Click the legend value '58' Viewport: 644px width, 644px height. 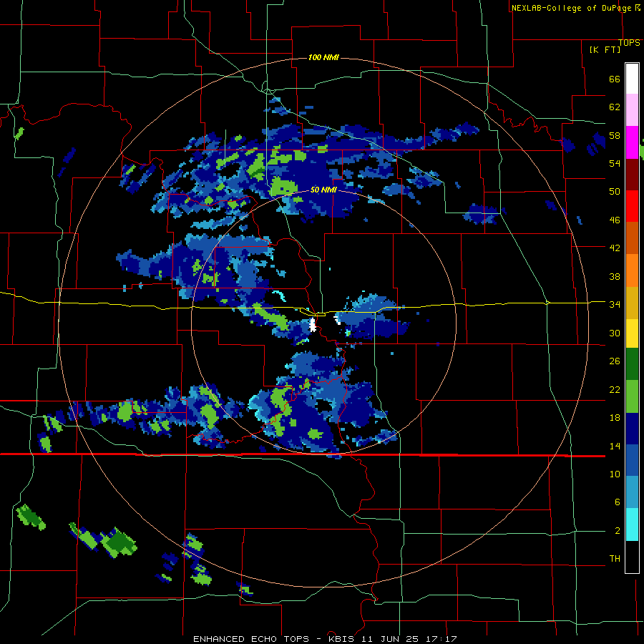point(615,135)
